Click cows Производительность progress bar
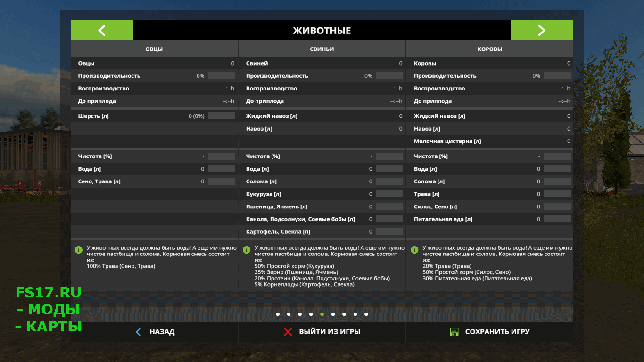The height and width of the screenshot is (362, 644). (x=557, y=76)
